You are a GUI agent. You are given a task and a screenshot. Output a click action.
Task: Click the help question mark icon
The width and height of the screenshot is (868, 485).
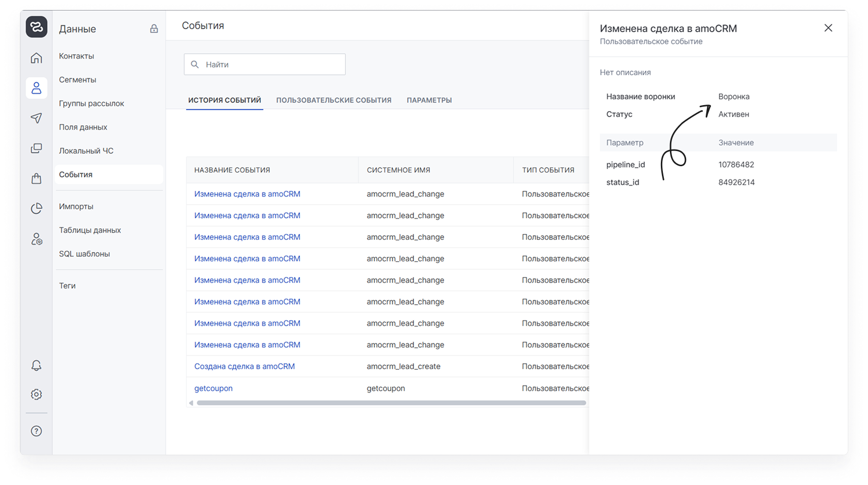[x=36, y=431]
